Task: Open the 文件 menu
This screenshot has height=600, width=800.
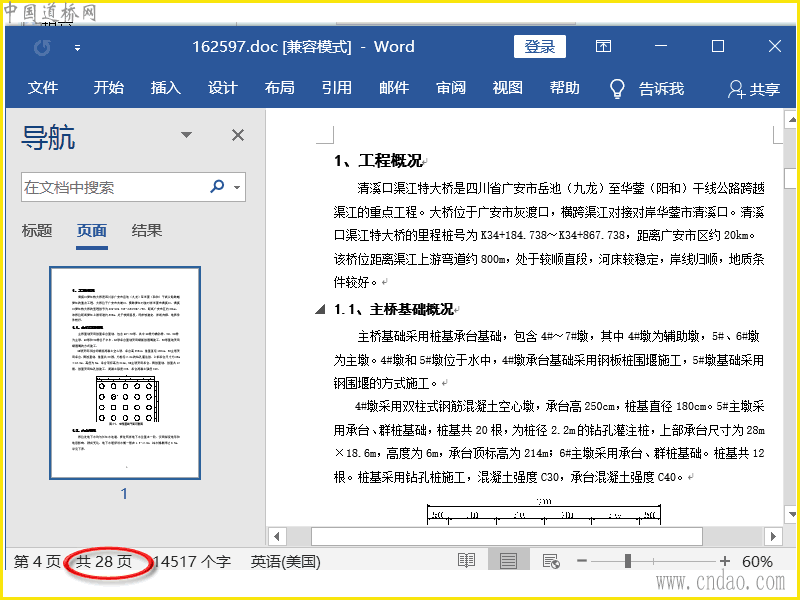Action: [x=43, y=88]
